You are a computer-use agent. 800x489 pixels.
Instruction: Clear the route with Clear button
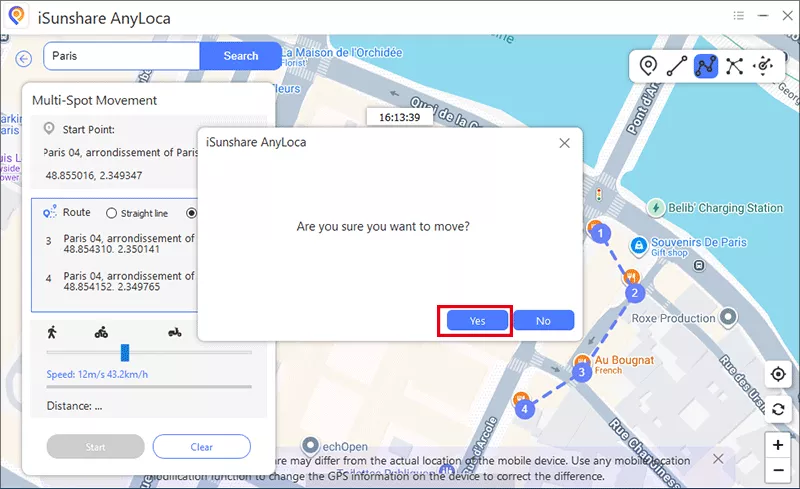pyautogui.click(x=202, y=447)
